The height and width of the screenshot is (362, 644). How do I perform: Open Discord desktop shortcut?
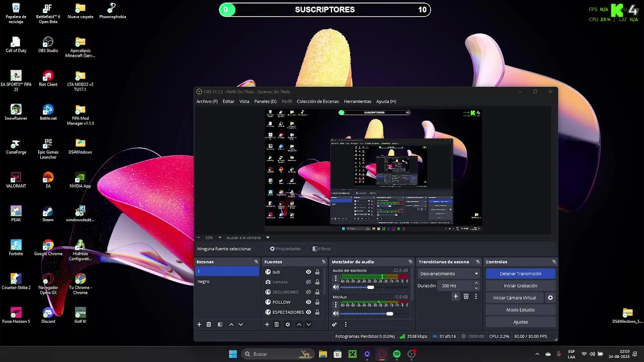point(48,316)
